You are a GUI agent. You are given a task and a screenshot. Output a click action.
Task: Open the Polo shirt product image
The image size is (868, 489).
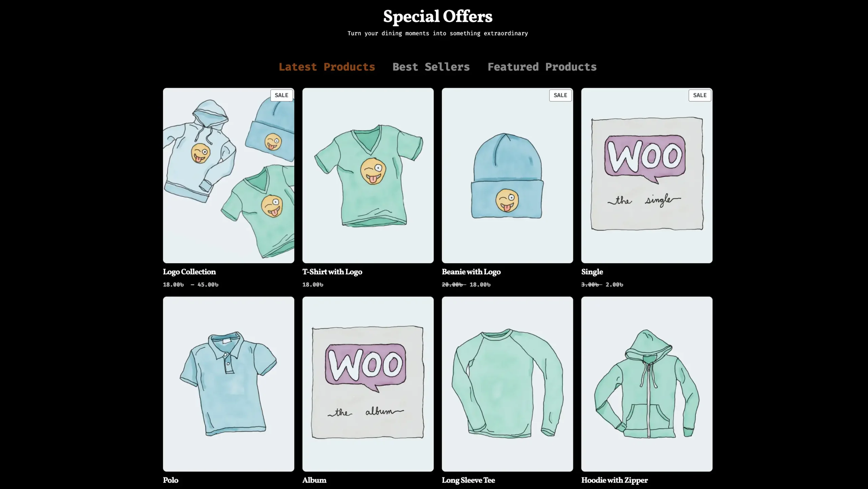click(x=229, y=384)
